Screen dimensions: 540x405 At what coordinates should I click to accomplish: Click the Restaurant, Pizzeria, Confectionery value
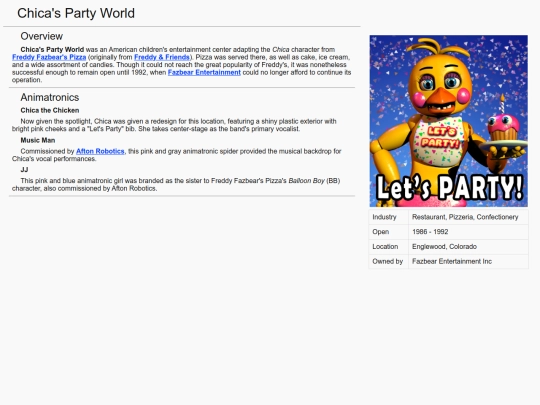[x=465, y=217]
